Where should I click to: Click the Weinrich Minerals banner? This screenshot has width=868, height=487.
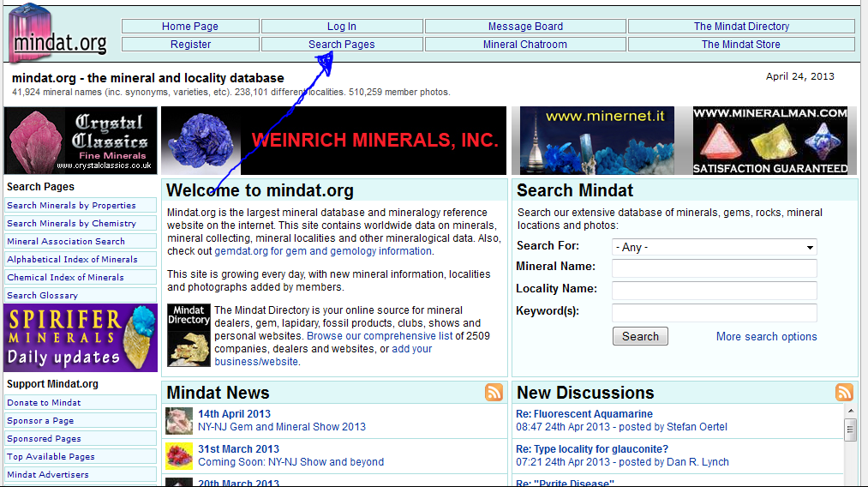point(334,141)
